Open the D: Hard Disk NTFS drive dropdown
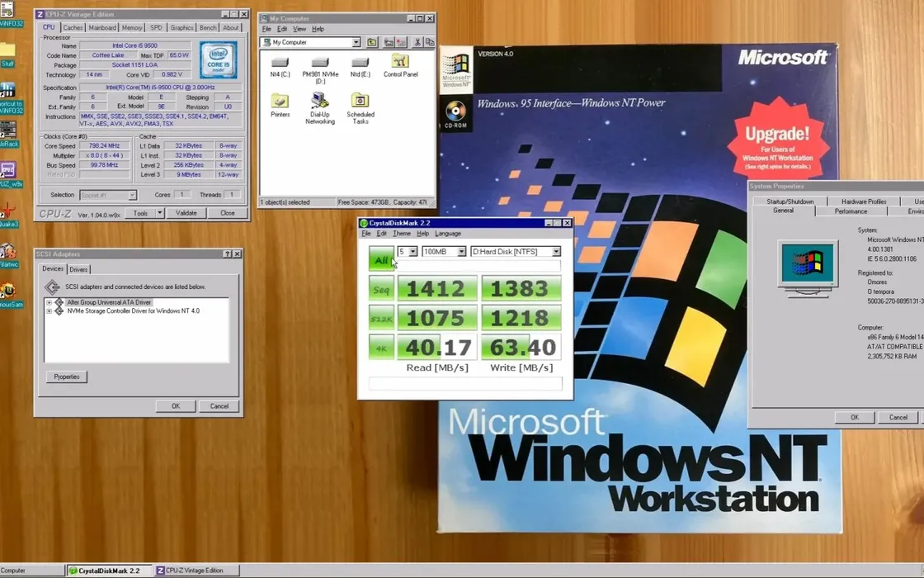Image resolution: width=924 pixels, height=578 pixels. coord(558,250)
